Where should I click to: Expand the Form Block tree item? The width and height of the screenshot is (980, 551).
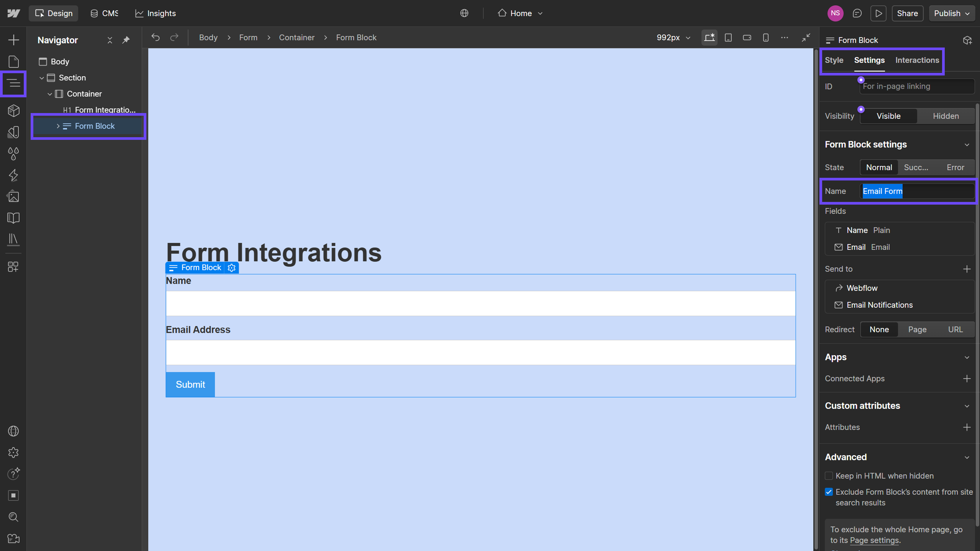[58, 126]
